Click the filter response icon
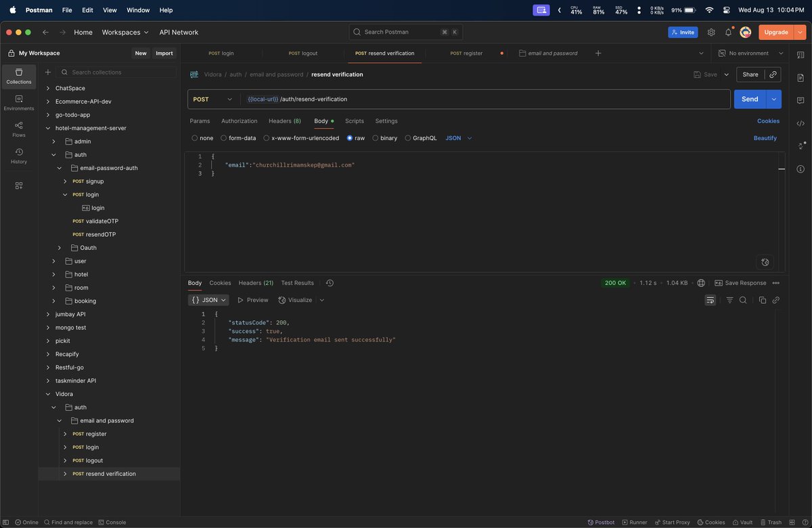 coord(729,300)
